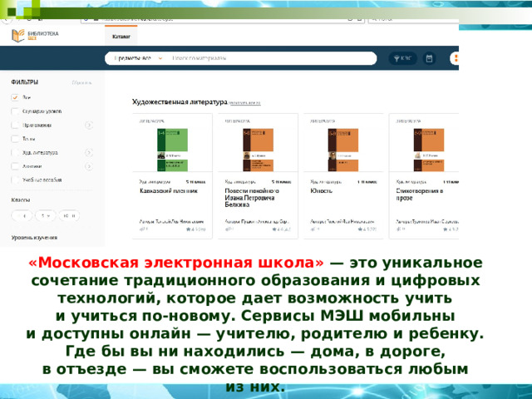Click the Стихотворения в прозе title

point(419,195)
